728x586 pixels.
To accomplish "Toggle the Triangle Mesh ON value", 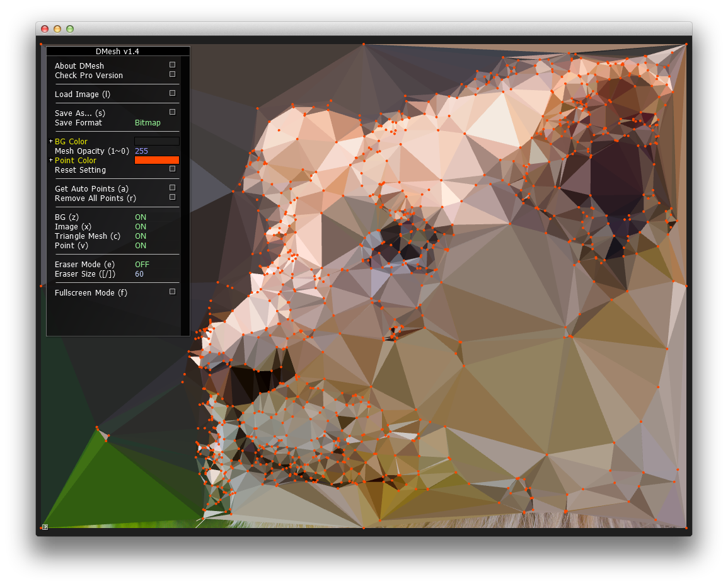I will point(141,236).
